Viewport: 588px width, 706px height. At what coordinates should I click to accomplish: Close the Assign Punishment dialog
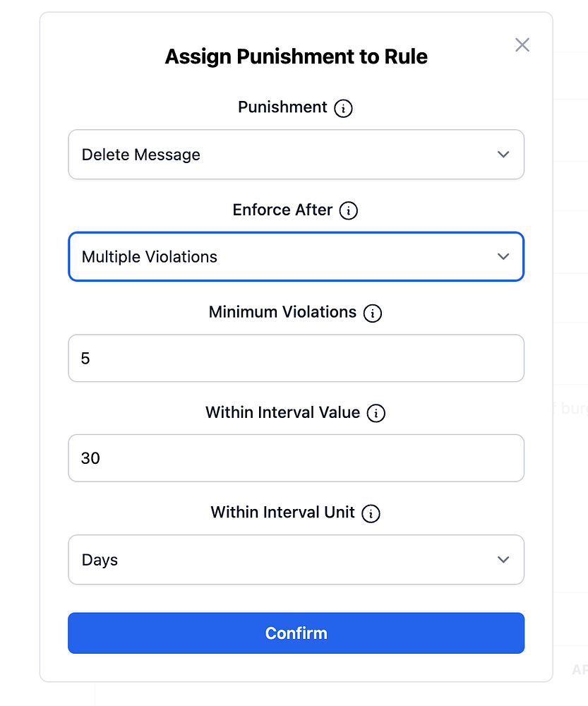tap(522, 45)
